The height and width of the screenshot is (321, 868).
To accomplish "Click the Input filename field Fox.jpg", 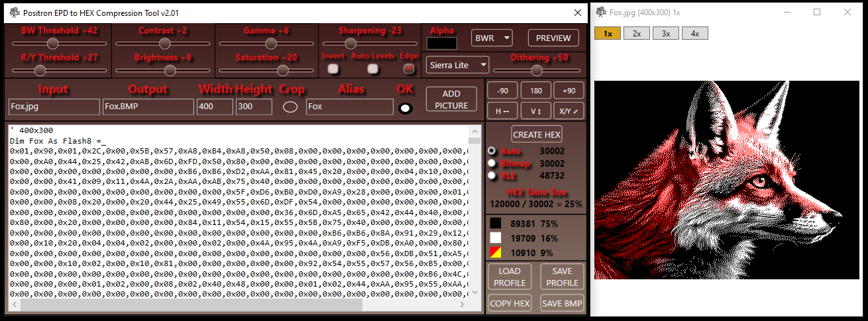I will (x=54, y=107).
